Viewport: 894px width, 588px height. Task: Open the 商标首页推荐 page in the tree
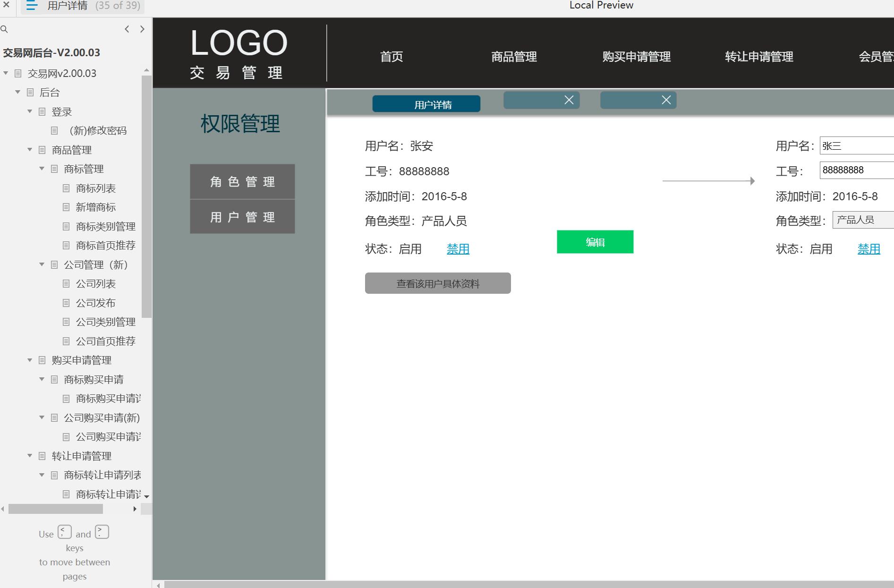tap(106, 246)
